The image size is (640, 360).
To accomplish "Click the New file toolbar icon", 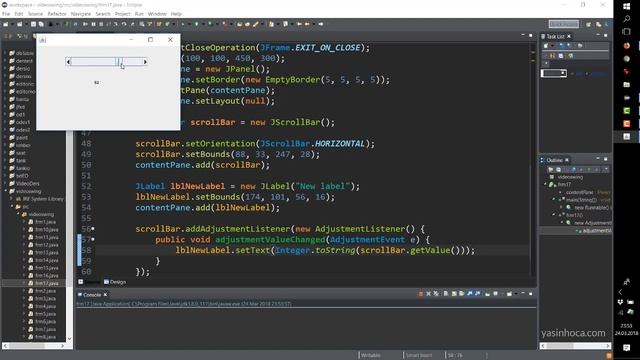I will (x=6, y=24).
